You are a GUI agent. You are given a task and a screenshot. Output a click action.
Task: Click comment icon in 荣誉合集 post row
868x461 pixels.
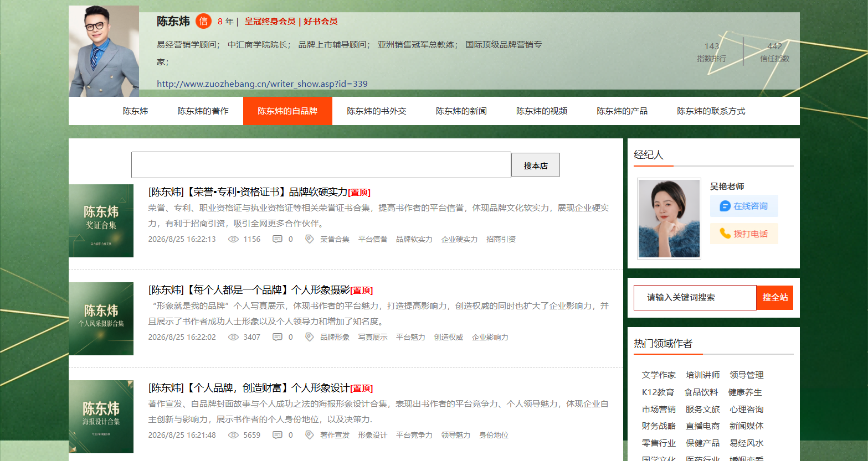coord(278,239)
